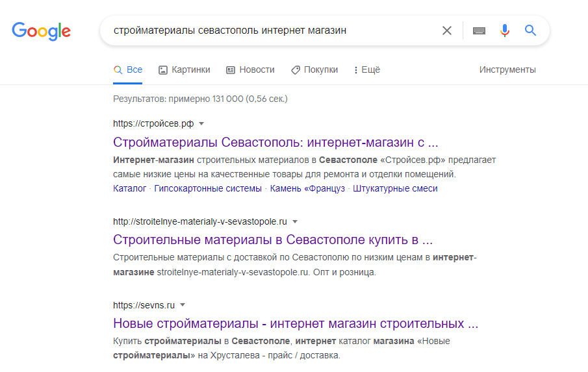Follow the Каталог sitelink

tap(130, 188)
